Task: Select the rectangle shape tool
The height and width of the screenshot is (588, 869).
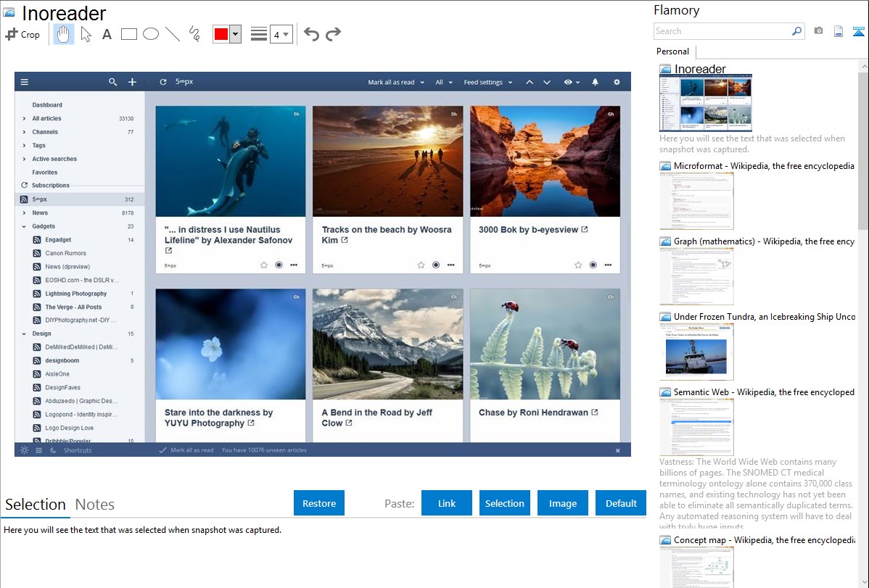Action: [129, 34]
